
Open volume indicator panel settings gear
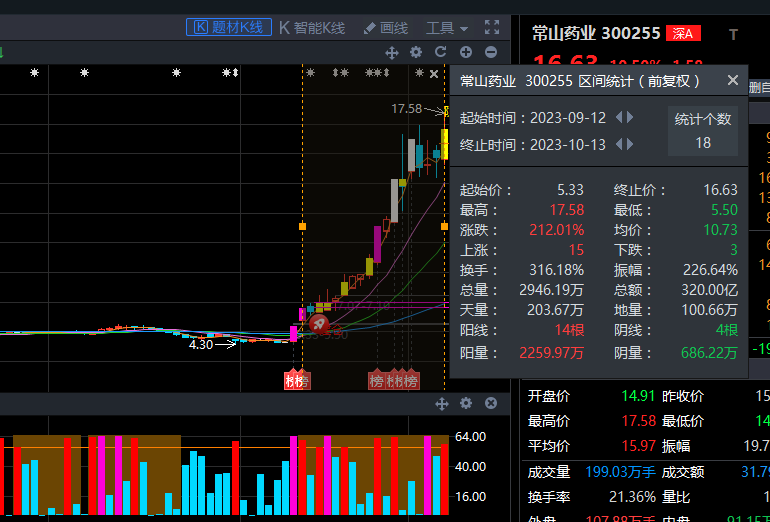[x=466, y=403]
